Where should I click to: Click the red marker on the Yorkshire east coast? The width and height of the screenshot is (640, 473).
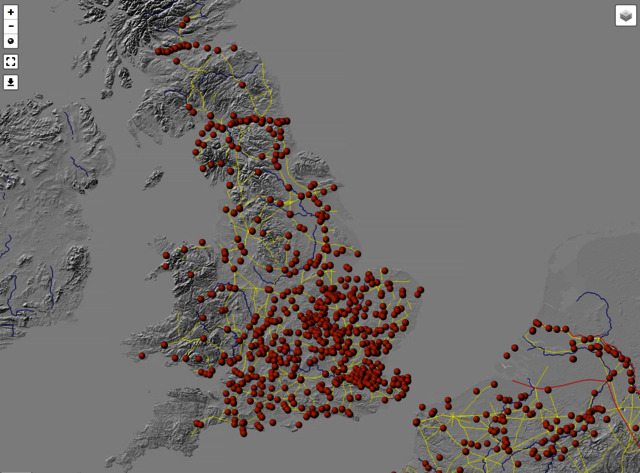326,212
